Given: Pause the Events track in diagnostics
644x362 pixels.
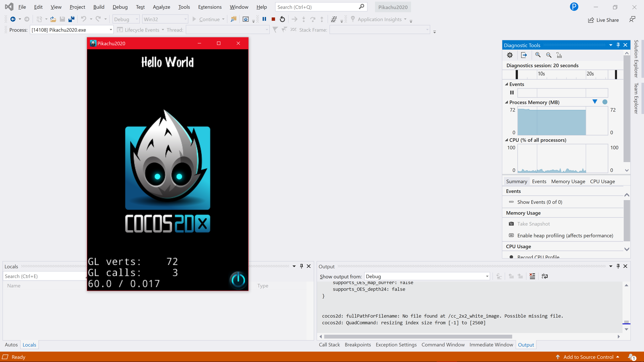Looking at the screenshot, I should click(x=512, y=93).
